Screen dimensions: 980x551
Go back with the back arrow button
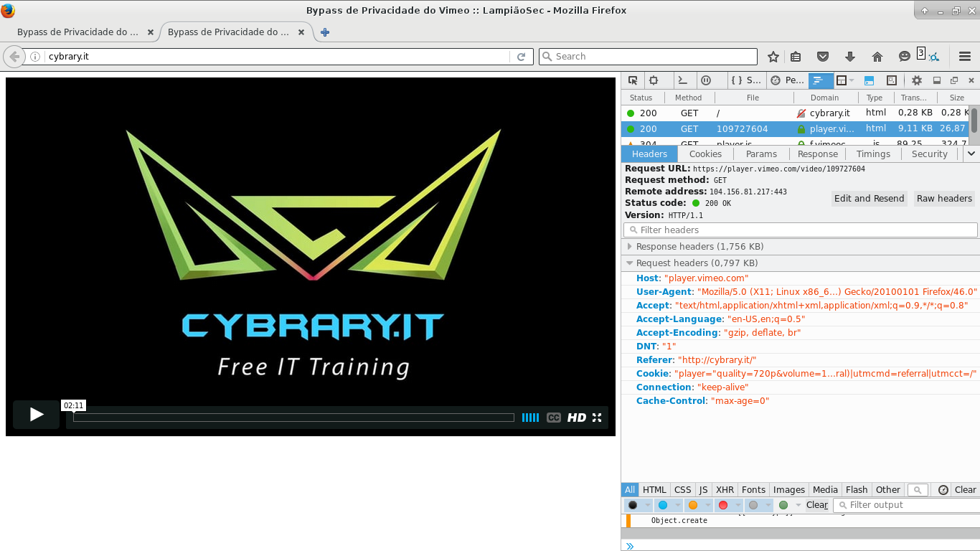pyautogui.click(x=14, y=57)
